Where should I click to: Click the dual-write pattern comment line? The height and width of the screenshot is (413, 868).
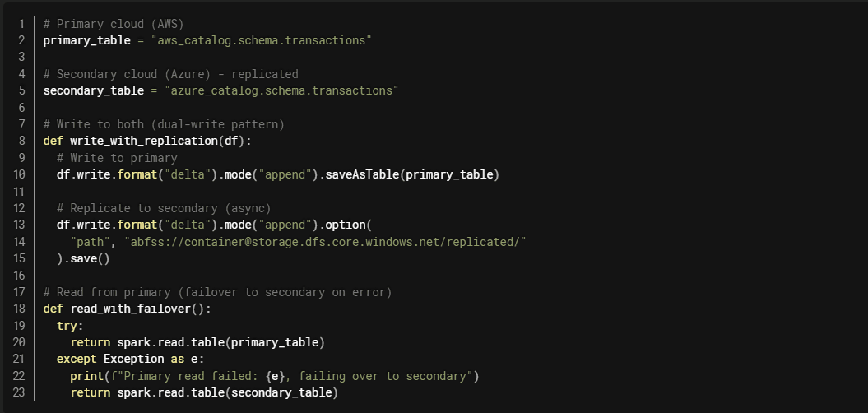[x=164, y=124]
